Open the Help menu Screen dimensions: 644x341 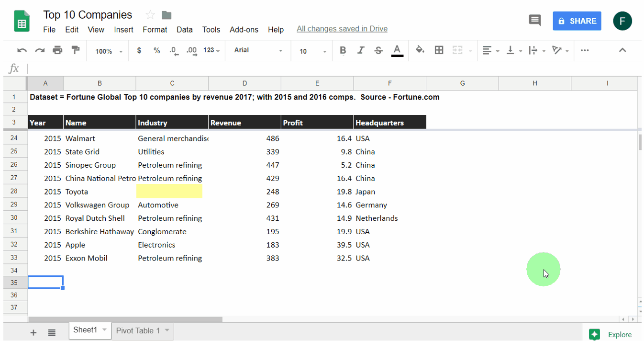tap(276, 30)
